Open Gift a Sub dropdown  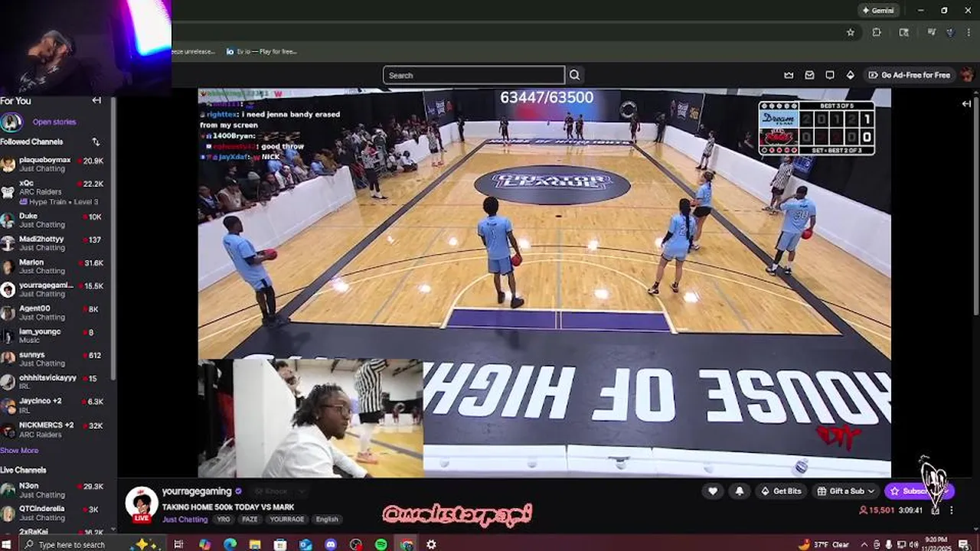tap(845, 491)
